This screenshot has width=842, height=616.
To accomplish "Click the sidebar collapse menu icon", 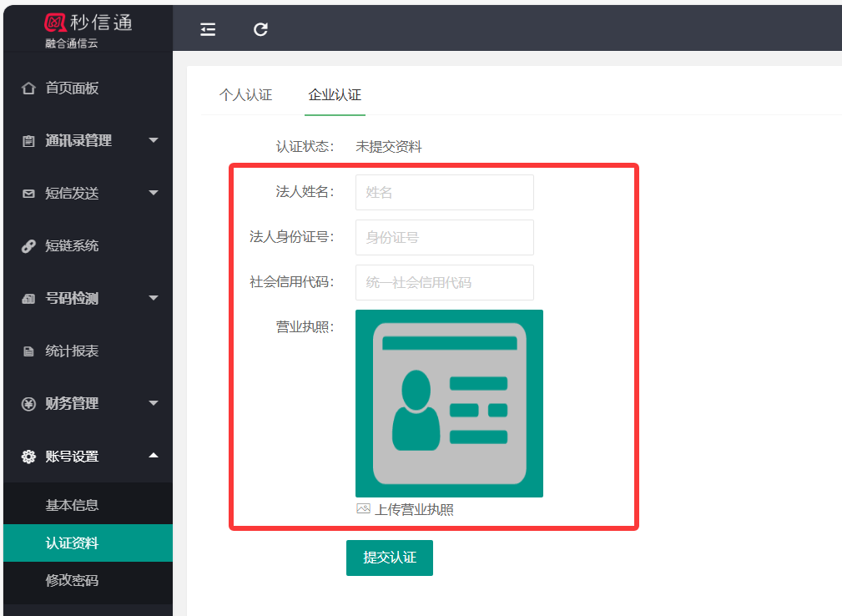I will (208, 29).
